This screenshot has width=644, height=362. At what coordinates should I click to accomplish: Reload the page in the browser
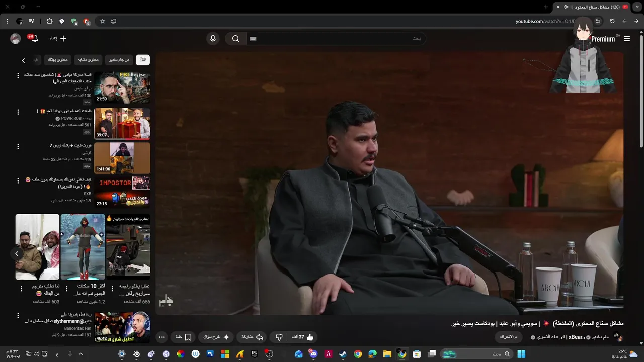coord(612,21)
